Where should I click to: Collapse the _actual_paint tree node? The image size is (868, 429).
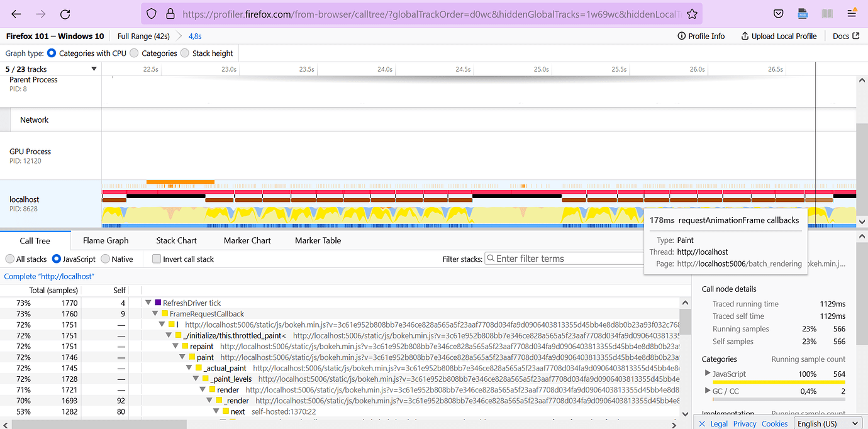(x=189, y=368)
